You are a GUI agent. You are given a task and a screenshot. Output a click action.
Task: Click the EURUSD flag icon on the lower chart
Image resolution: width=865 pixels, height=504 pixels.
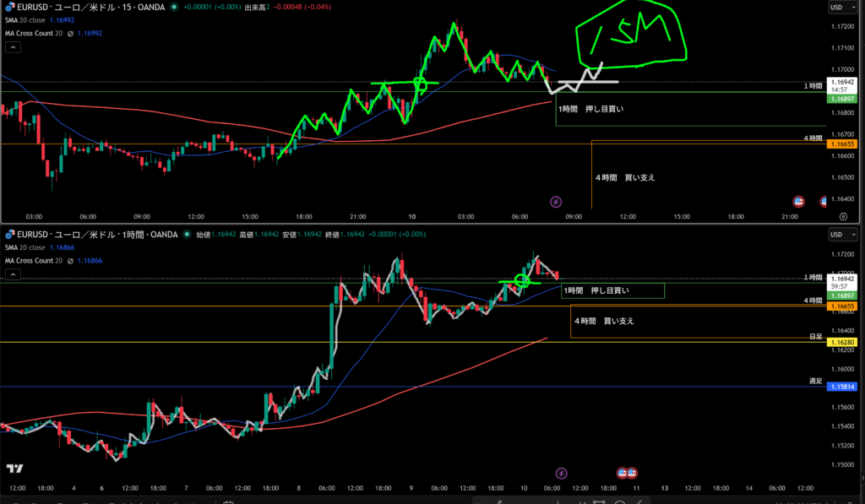[x=10, y=235]
